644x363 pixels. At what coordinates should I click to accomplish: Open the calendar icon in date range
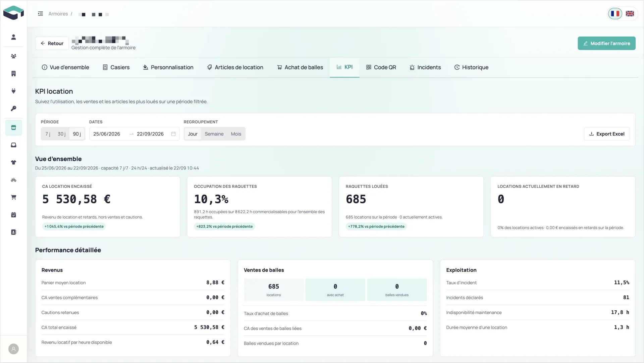(173, 134)
